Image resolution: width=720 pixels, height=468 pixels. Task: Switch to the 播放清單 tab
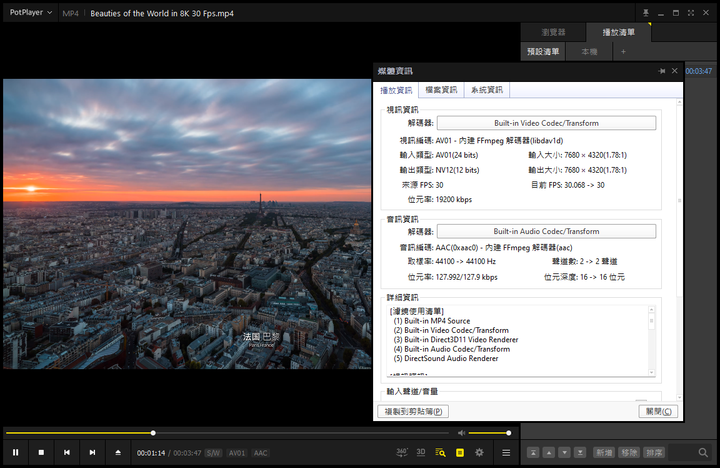coord(619,32)
